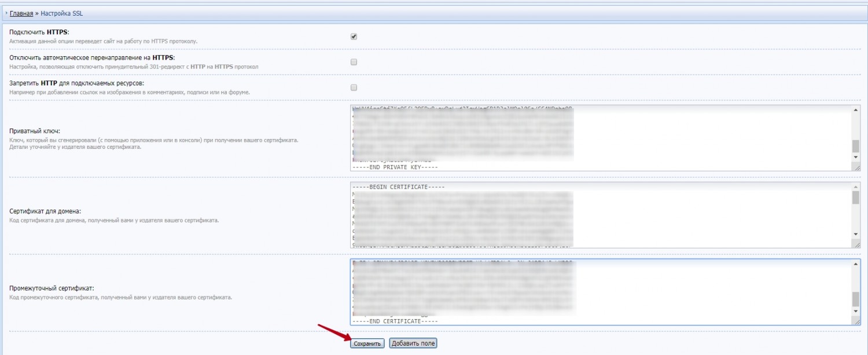This screenshot has width=868, height=355.
Task: Click scroll-up arrow in Приватный ключ field
Action: click(856, 110)
